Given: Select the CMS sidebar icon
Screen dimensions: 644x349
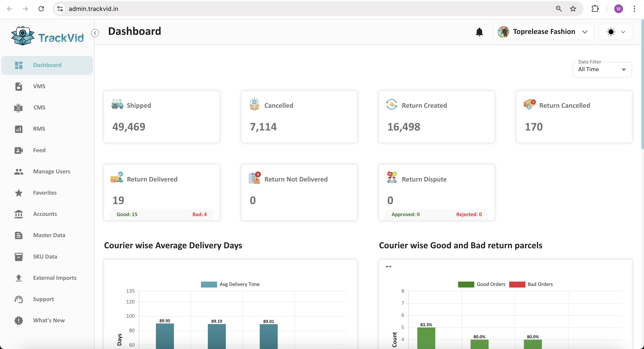Looking at the screenshot, I should [18, 108].
